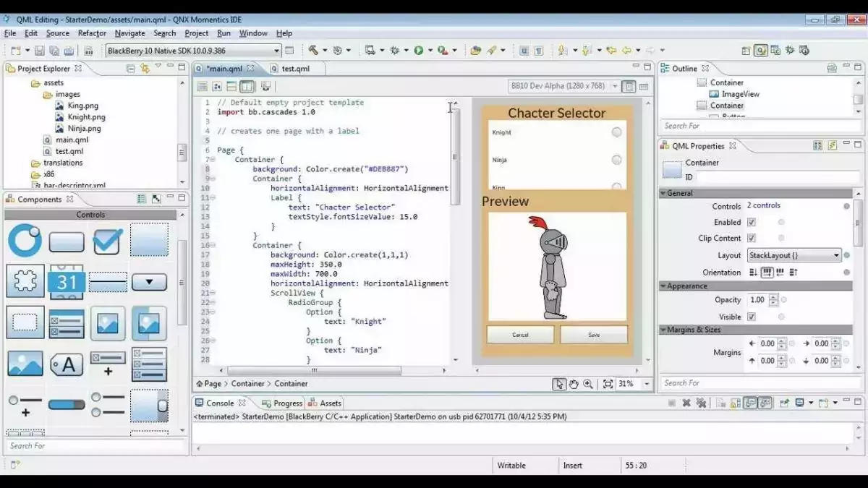868x488 pixels.
Task: Select the arrow pointer tool in preview
Action: [x=558, y=384]
